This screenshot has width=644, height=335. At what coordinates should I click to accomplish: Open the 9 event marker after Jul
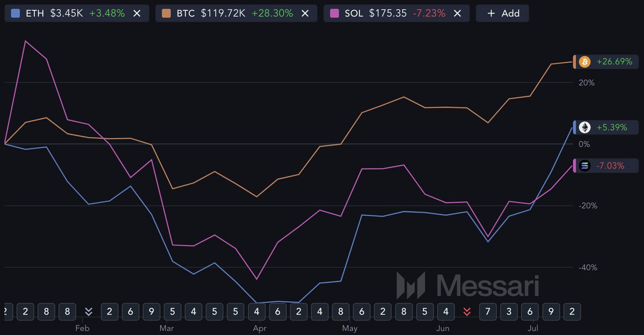551,311
